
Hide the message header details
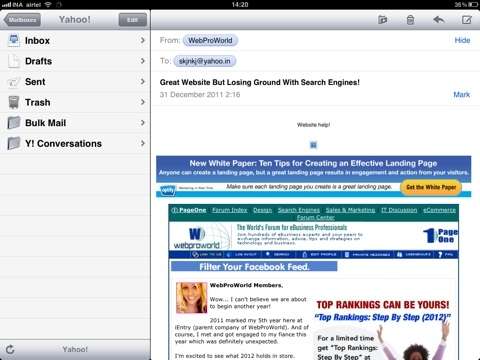click(462, 40)
